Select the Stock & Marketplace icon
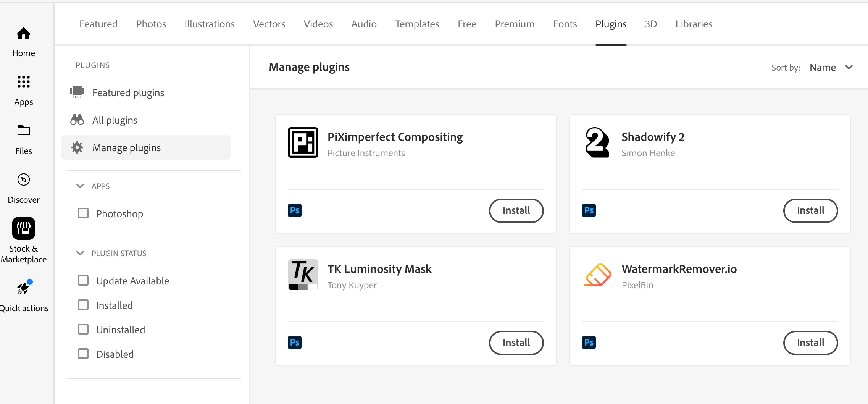Screen dimensions: 868x404 point(24,228)
